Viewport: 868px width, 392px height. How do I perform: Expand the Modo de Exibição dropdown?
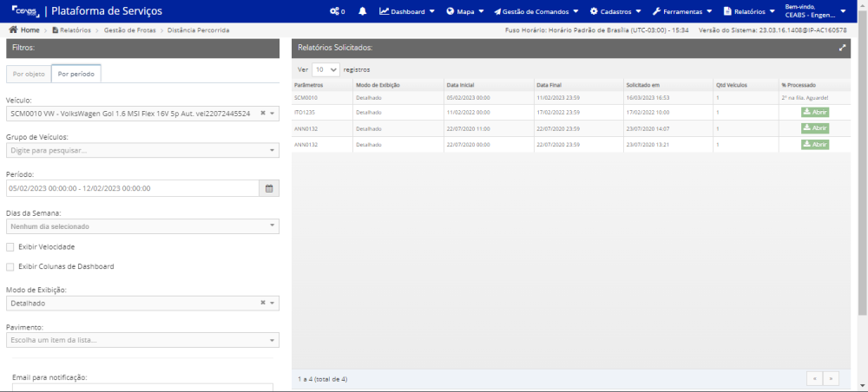pyautogui.click(x=273, y=303)
